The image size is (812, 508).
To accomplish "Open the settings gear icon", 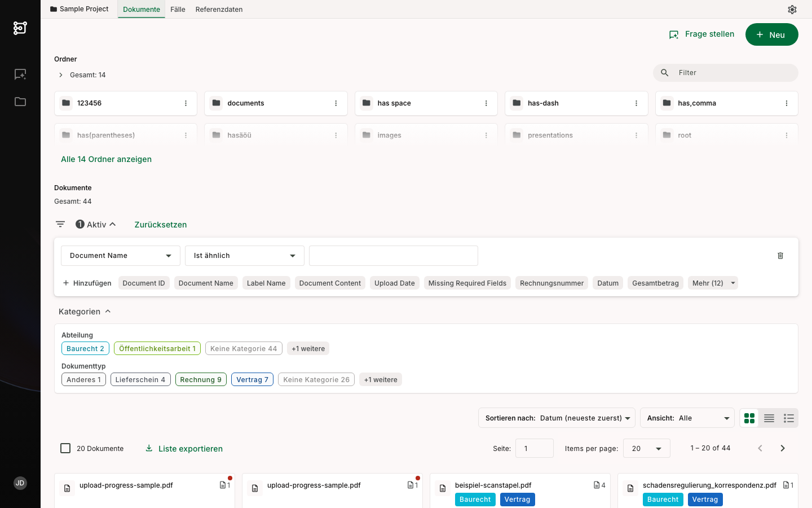I will [792, 10].
